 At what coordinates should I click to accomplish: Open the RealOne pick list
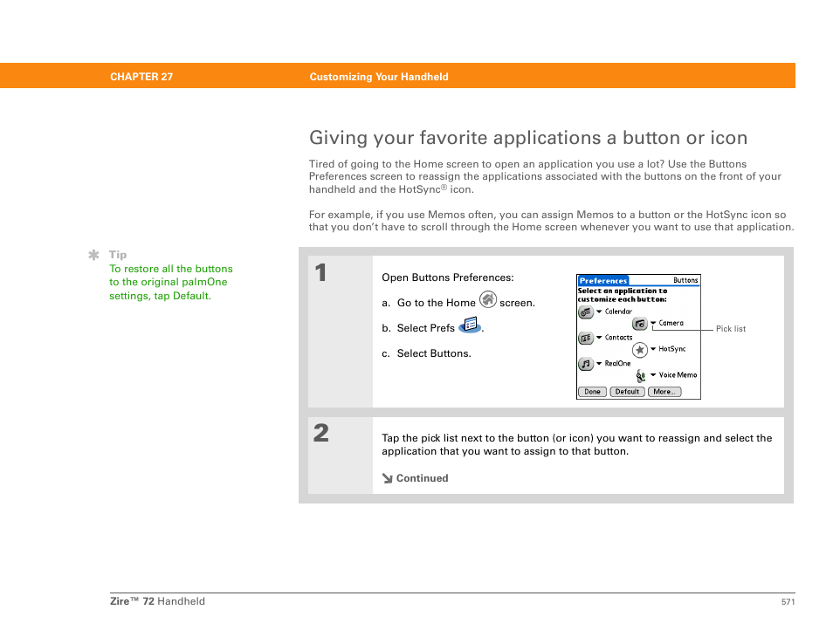tap(614, 364)
